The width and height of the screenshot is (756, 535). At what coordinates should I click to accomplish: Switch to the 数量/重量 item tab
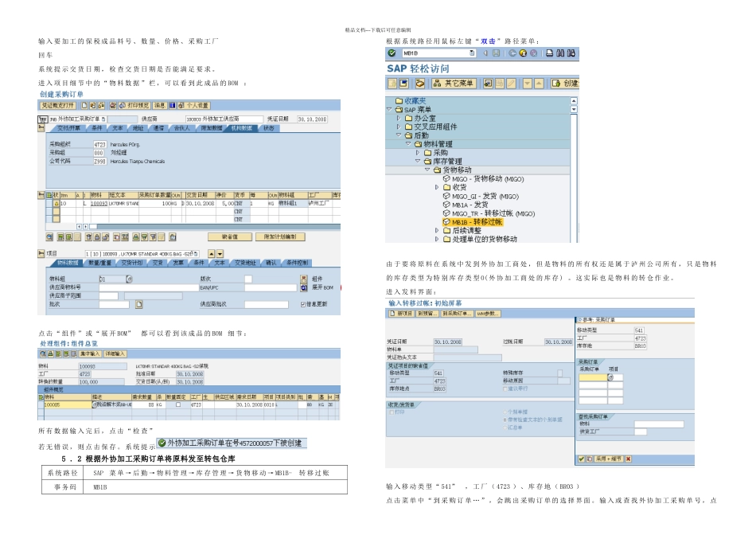[99, 263]
